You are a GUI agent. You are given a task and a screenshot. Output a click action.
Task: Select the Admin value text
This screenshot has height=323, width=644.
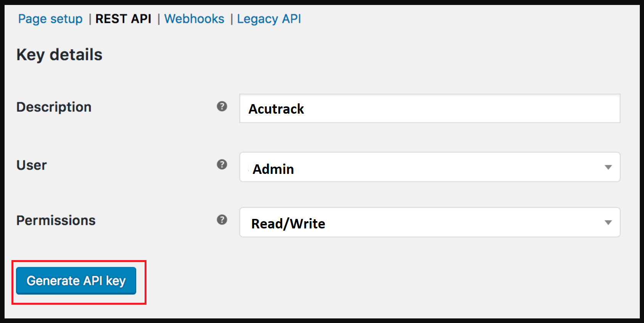pyautogui.click(x=273, y=169)
